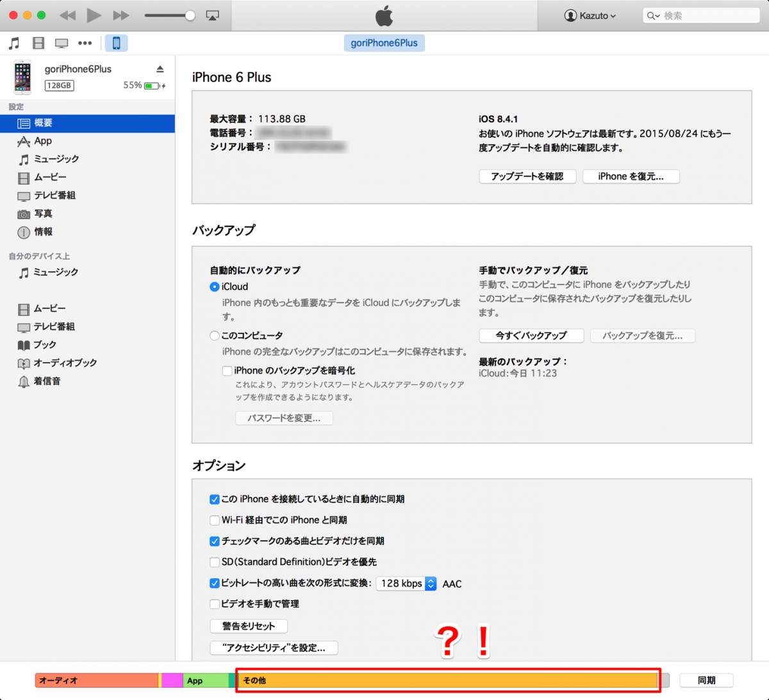
Task: Open the "..." more media types icon
Action: 85,43
